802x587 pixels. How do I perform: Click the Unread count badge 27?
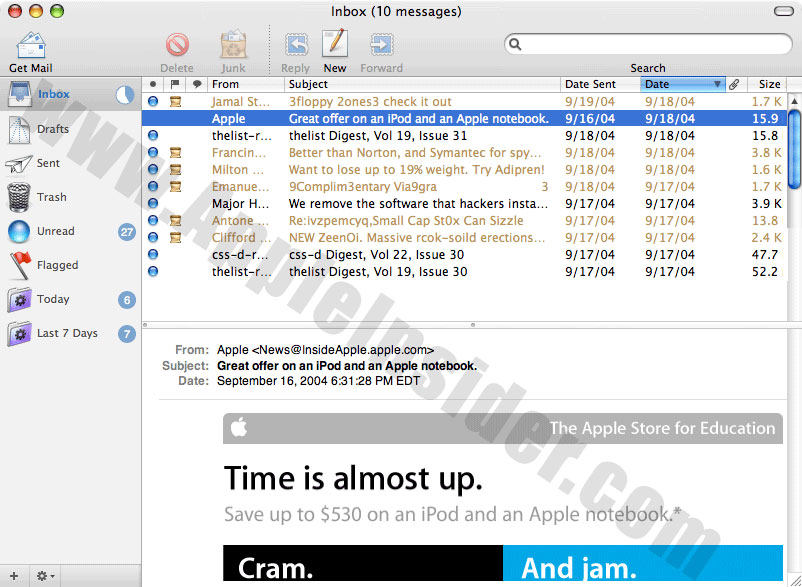tap(127, 232)
